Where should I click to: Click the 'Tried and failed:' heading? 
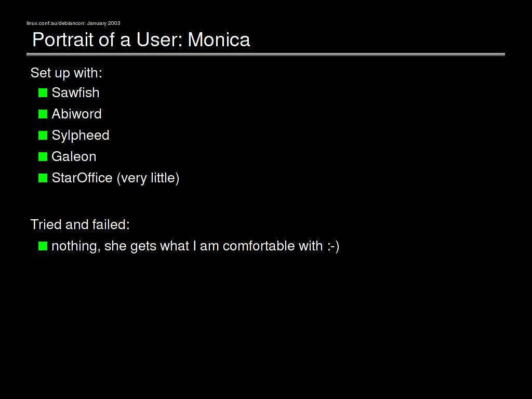click(x=80, y=224)
